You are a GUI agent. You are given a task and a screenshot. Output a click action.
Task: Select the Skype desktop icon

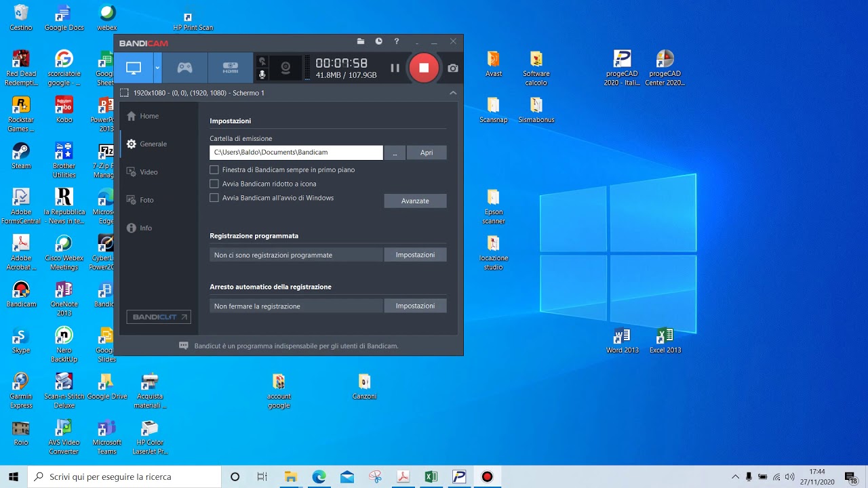tap(21, 340)
